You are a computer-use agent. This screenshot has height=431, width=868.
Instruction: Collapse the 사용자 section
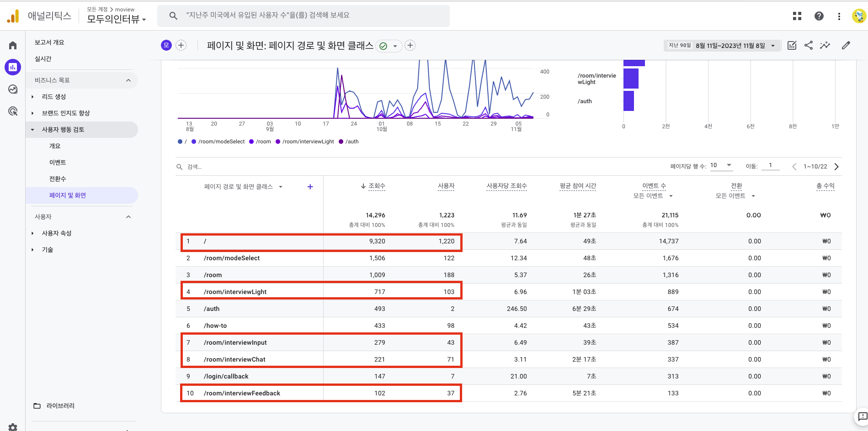pos(128,217)
